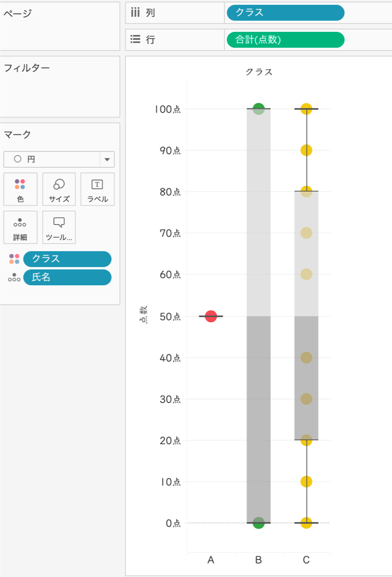Select the 氏名 pill in the Marks card
This screenshot has height=577, width=392.
[67, 277]
